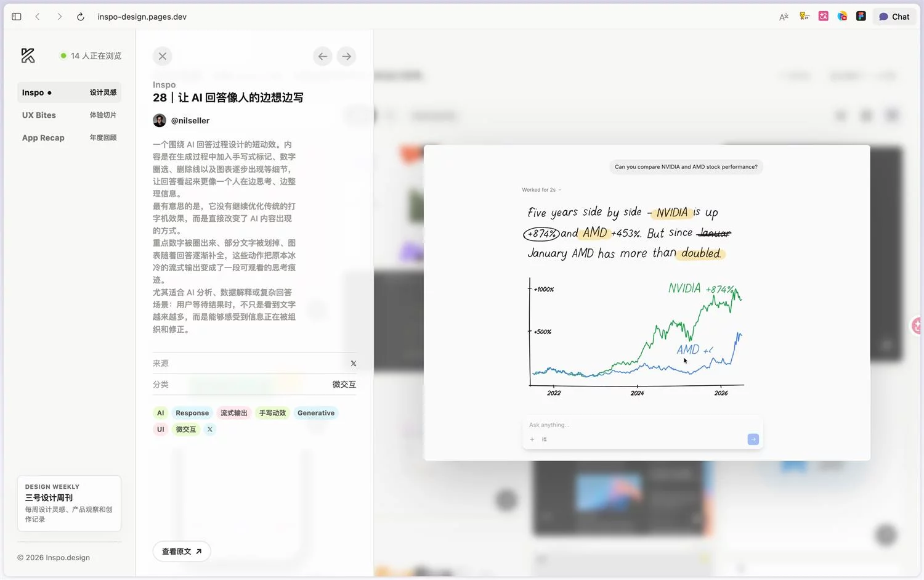The image size is (924, 580).
Task: Click the 'Can you compare NVIDIA and AMD' message bubble
Action: coord(686,167)
